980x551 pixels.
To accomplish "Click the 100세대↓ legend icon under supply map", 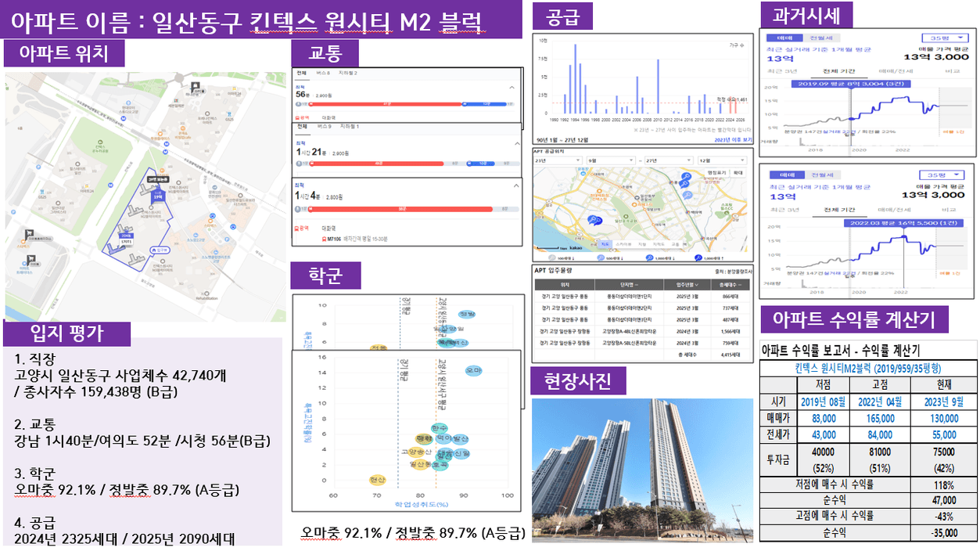I will click(554, 257).
